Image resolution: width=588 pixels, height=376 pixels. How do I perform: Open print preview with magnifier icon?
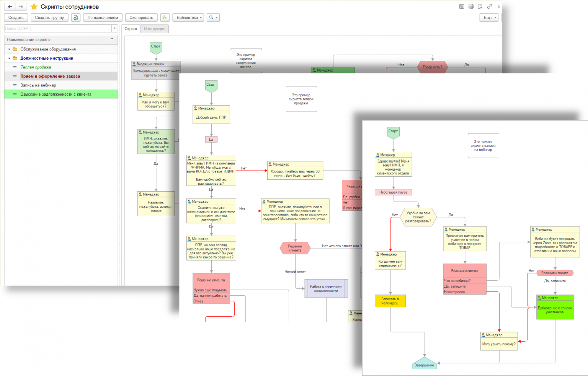click(x=480, y=7)
